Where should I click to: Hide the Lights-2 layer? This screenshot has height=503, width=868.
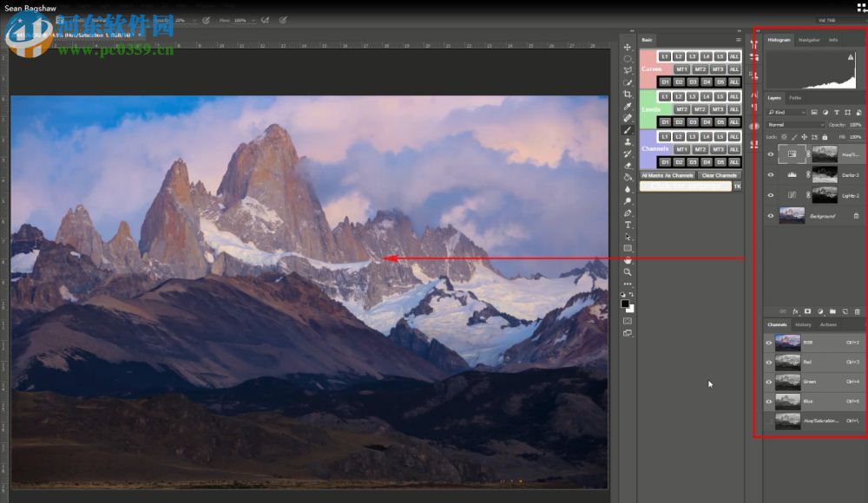[771, 195]
